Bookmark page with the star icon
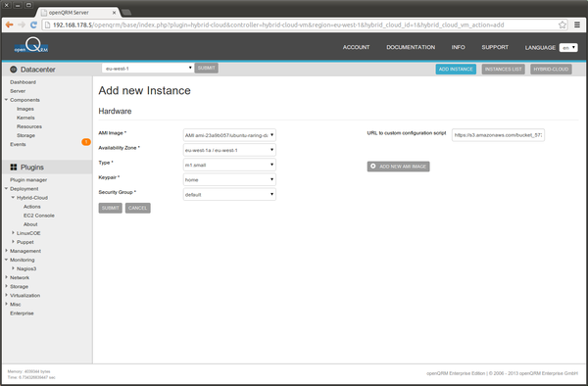The height and width of the screenshot is (386, 588). tap(563, 24)
